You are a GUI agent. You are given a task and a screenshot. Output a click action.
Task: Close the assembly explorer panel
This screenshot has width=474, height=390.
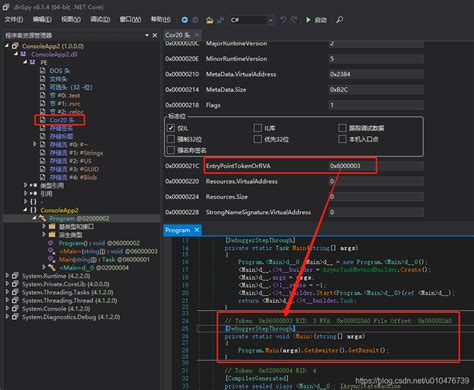click(155, 35)
